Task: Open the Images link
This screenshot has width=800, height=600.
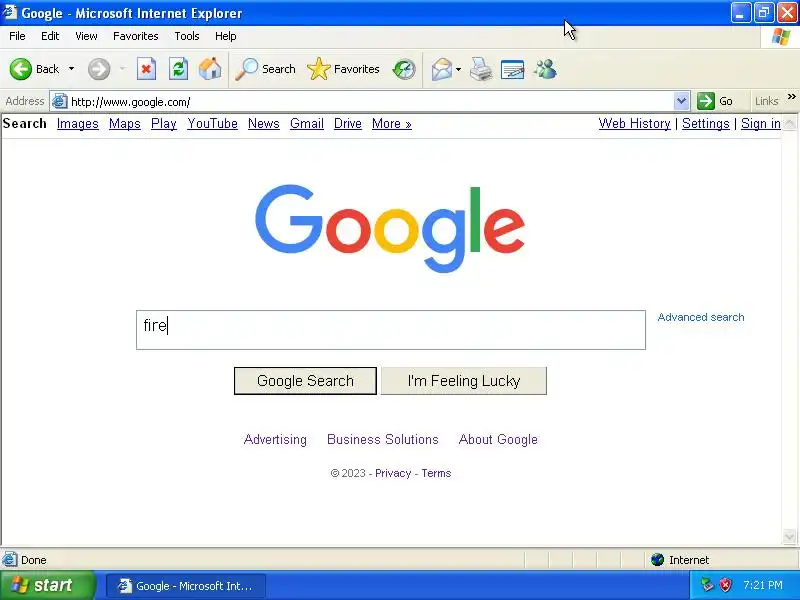Action: pyautogui.click(x=78, y=124)
